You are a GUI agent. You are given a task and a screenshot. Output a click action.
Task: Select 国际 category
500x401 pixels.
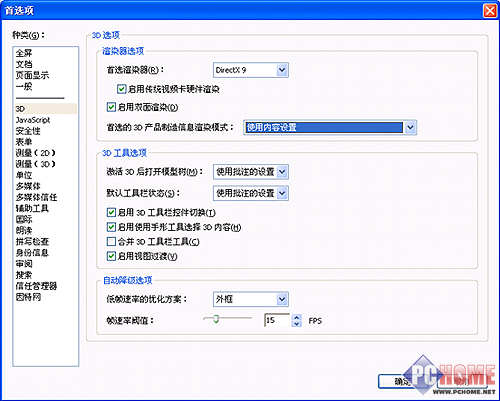24,219
